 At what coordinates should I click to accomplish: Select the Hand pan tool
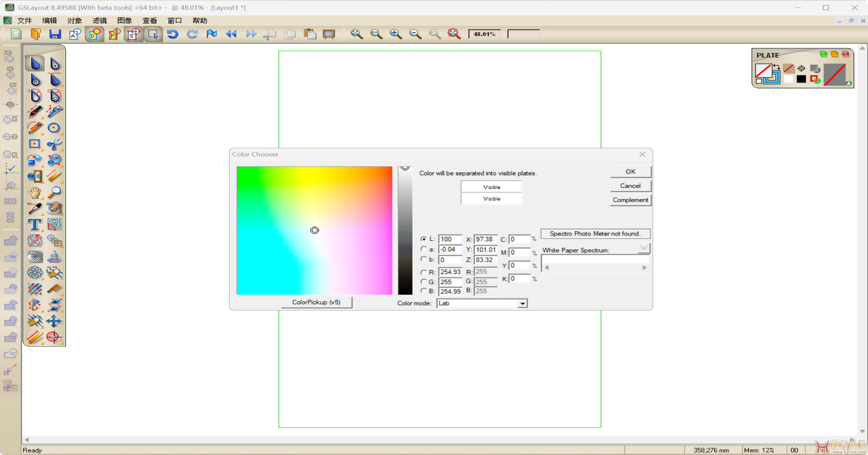pos(35,192)
